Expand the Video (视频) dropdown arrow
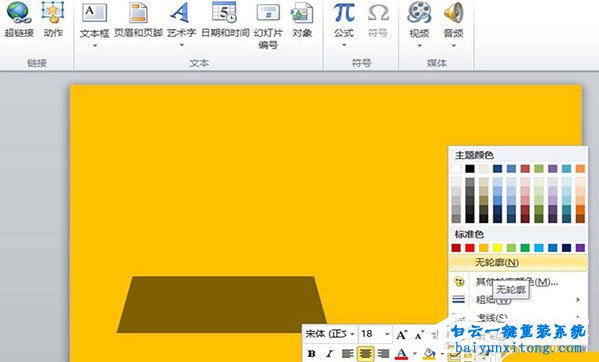This screenshot has width=599, height=362. click(x=419, y=45)
